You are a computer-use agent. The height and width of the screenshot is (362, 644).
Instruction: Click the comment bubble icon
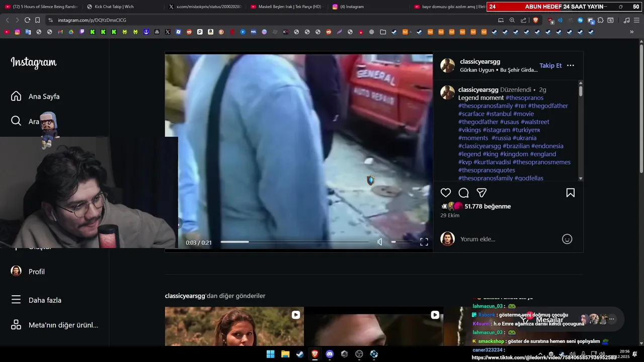464,193
